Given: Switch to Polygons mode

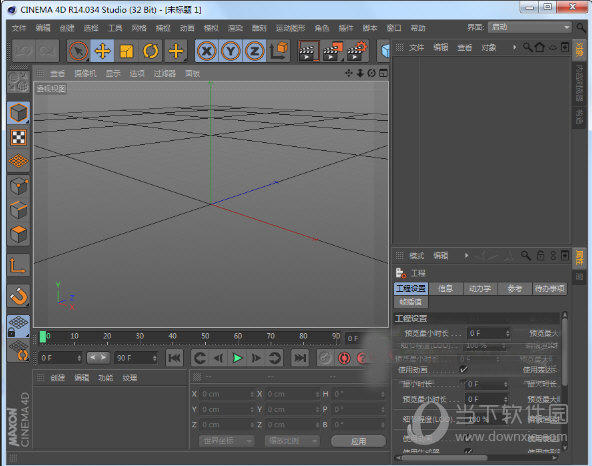Looking at the screenshot, I should click(x=18, y=234).
